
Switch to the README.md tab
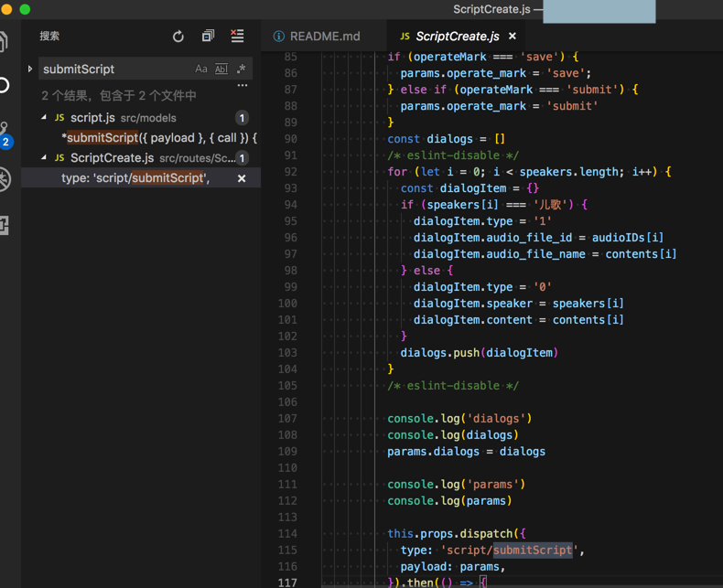point(324,37)
